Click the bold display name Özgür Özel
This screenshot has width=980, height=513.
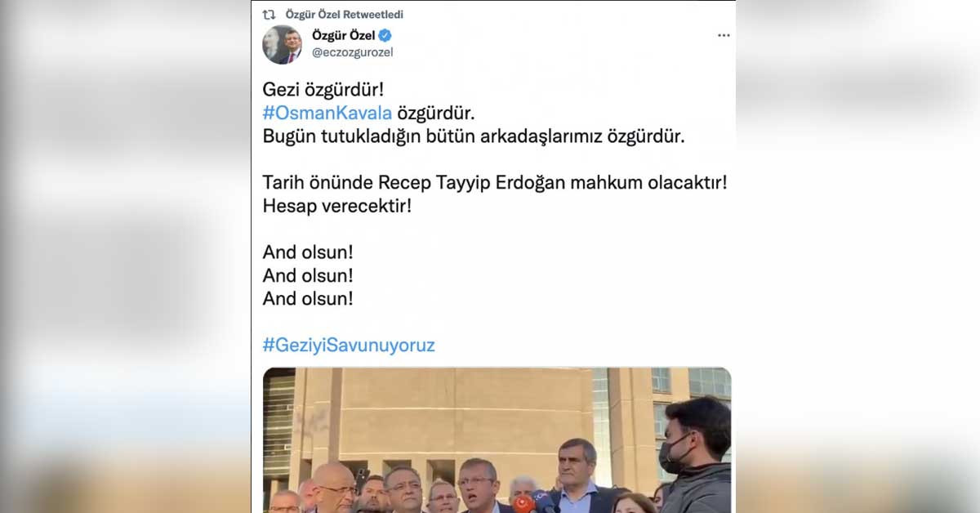(x=342, y=35)
